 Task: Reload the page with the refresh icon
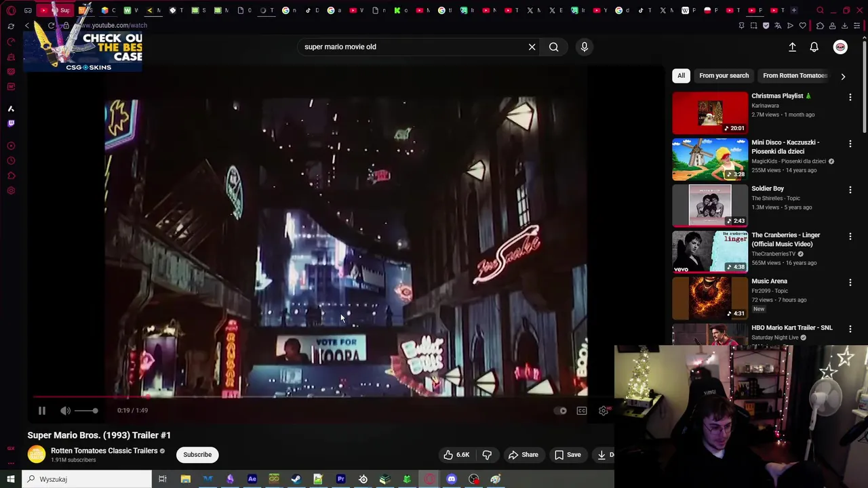point(51,26)
